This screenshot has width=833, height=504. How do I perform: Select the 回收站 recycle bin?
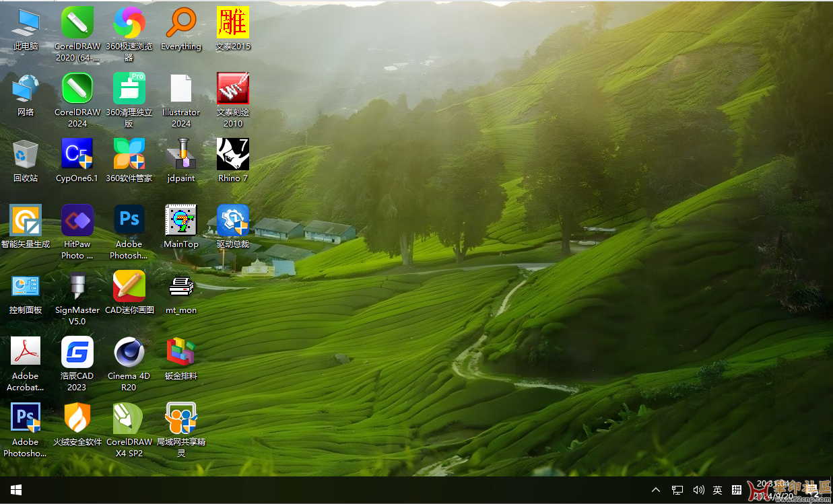coord(26,154)
